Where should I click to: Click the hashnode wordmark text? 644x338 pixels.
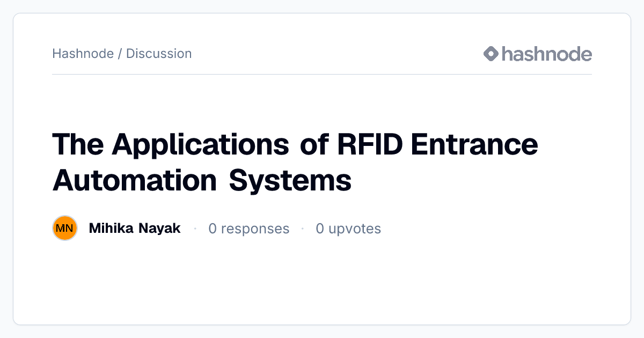(x=547, y=54)
